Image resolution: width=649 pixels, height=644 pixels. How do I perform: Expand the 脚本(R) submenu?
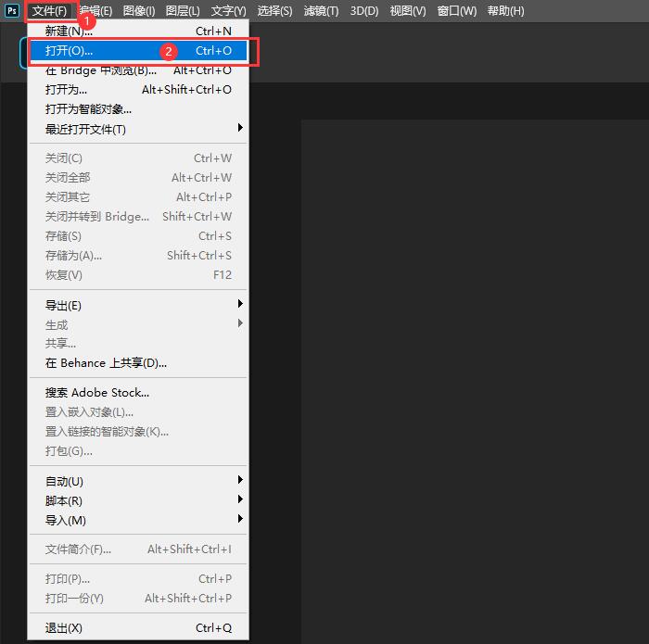(x=138, y=501)
